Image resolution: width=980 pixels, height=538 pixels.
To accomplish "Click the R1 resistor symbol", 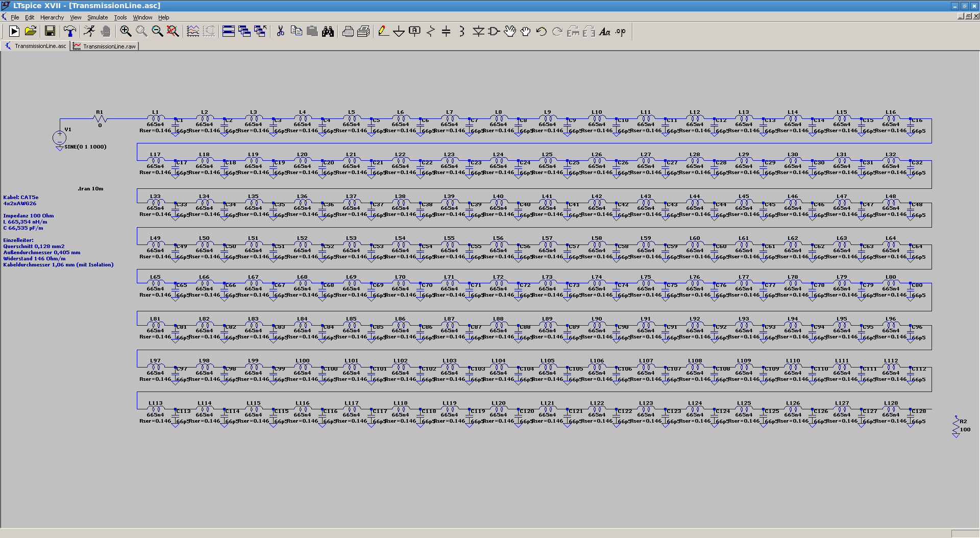I will click(100, 119).
